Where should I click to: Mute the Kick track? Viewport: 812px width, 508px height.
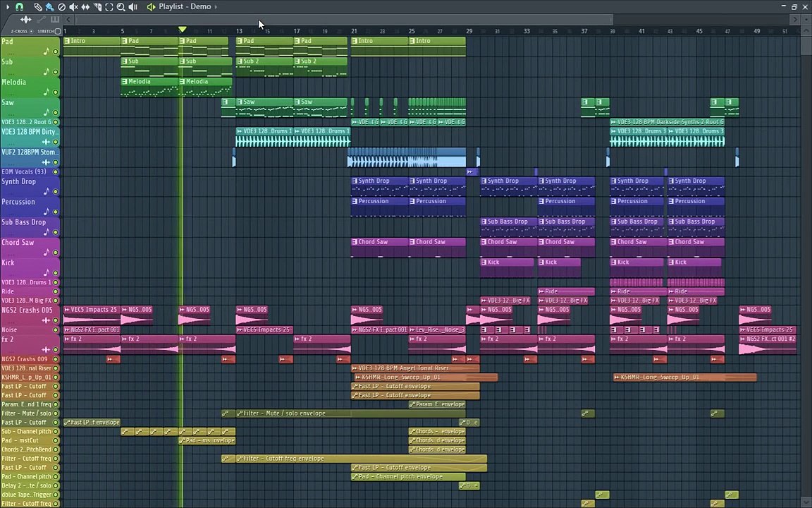pyautogui.click(x=56, y=273)
